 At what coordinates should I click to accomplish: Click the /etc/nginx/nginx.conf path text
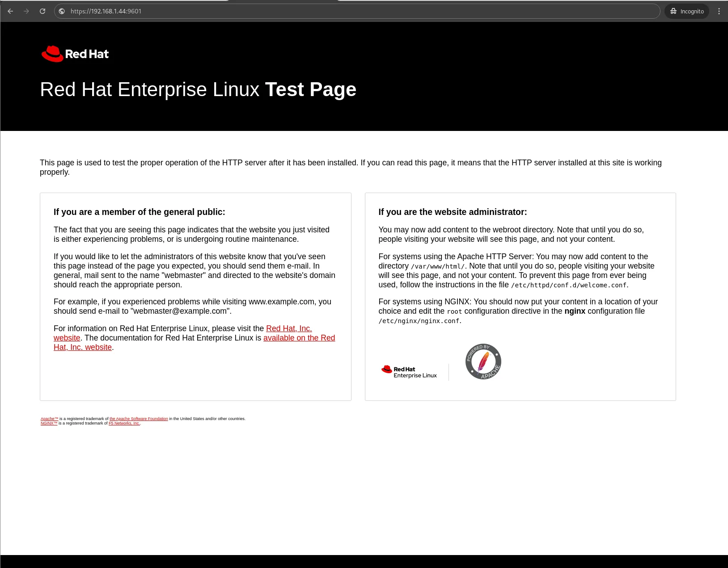(x=419, y=321)
